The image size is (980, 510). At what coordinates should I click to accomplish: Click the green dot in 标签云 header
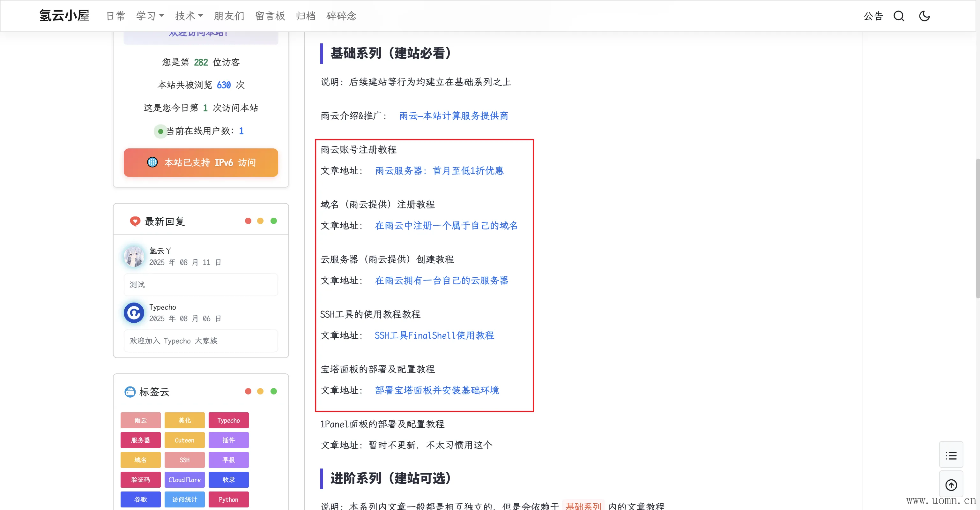click(x=273, y=391)
